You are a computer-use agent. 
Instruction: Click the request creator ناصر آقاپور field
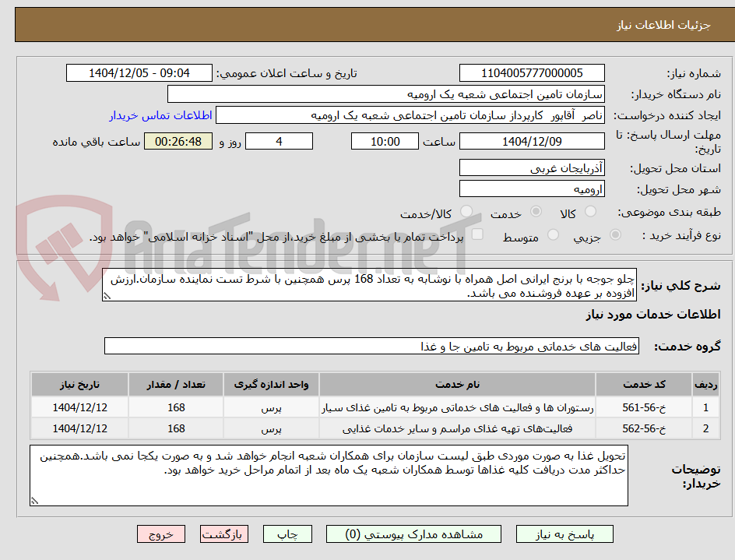point(410,115)
